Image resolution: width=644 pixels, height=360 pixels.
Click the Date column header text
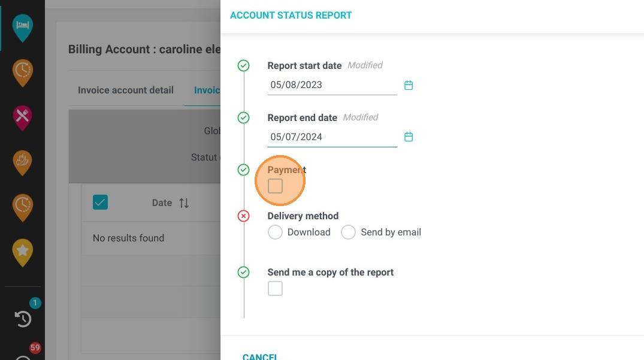162,203
